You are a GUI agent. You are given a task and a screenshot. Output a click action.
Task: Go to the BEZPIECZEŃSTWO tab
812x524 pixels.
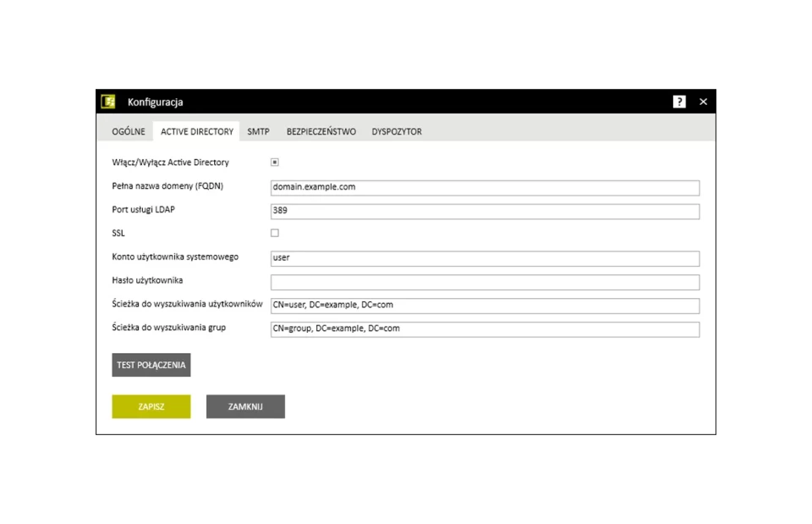click(x=321, y=132)
